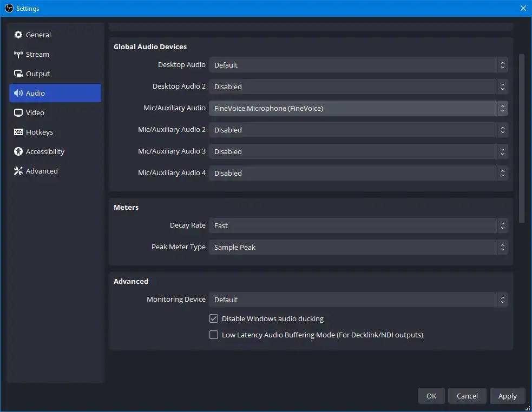Click the Audio speaker icon
The width and height of the screenshot is (532, 412).
tap(19, 93)
